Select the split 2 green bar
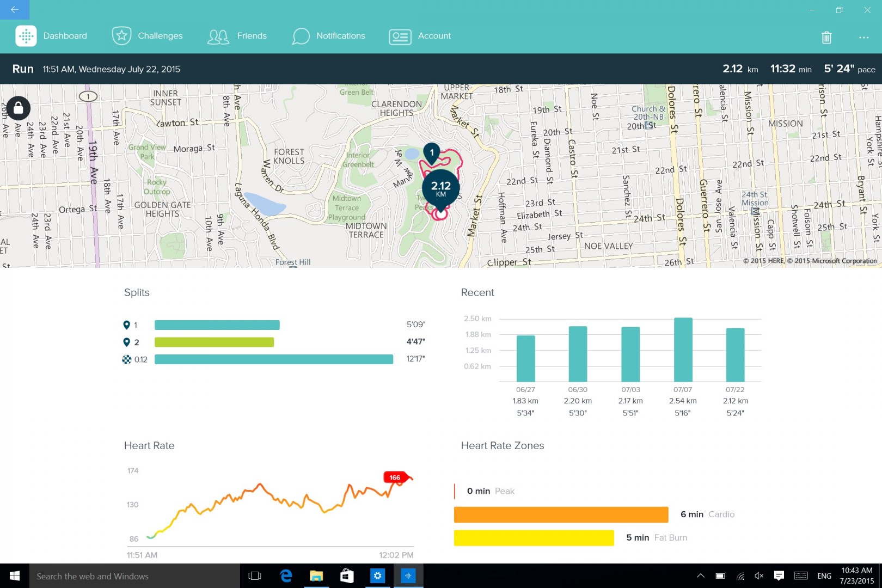 (214, 342)
